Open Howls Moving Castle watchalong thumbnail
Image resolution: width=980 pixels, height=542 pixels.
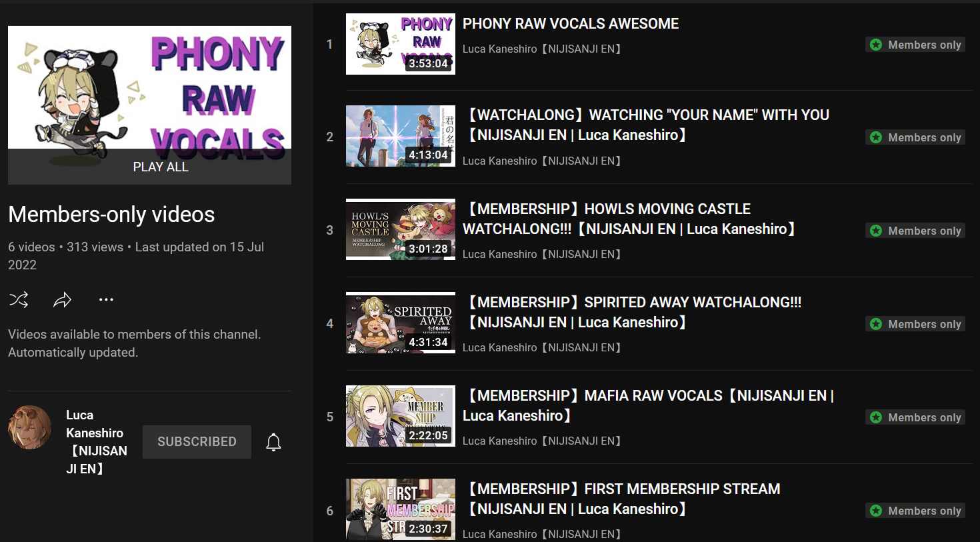pos(401,229)
